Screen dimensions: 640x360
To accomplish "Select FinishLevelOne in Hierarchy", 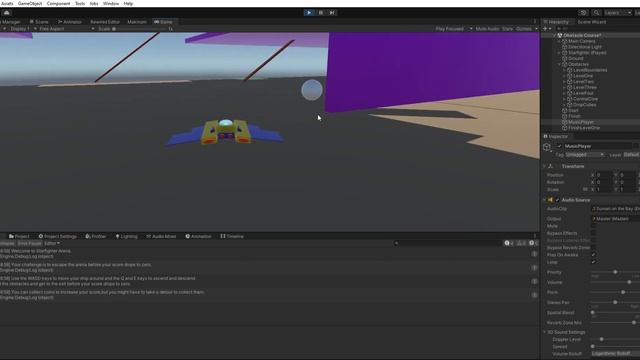I will tap(584, 128).
